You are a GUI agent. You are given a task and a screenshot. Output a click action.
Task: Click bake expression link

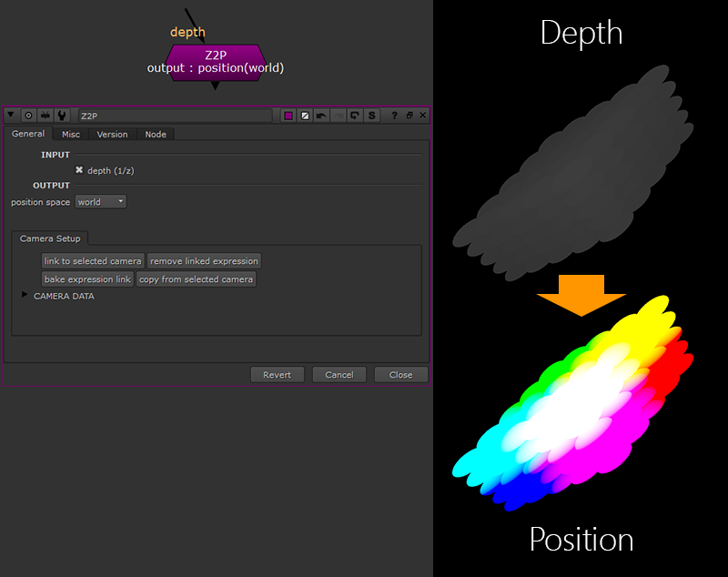click(x=87, y=279)
